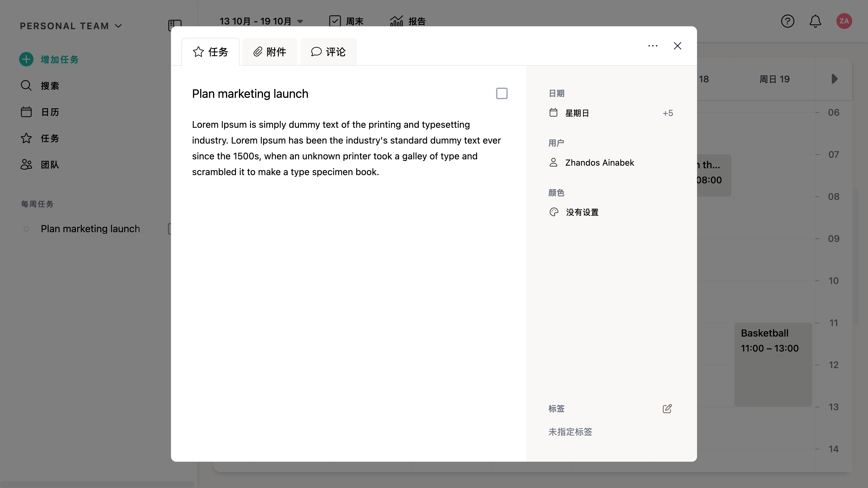Toggle the 周末 weekend checkbox

point(335,21)
